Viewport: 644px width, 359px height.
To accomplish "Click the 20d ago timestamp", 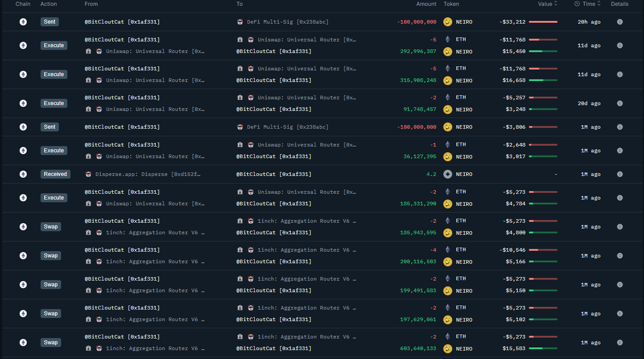I will click(589, 103).
